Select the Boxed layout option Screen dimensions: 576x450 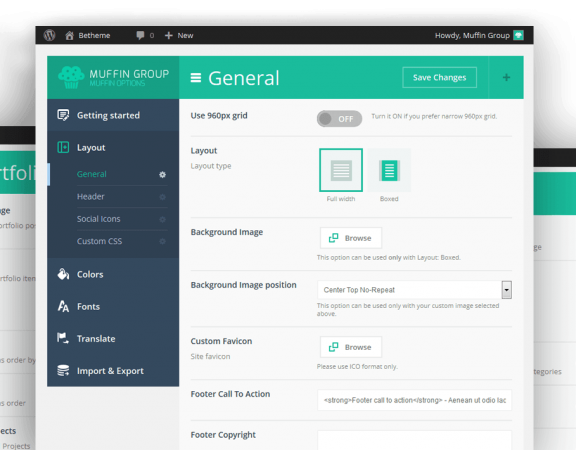389,170
